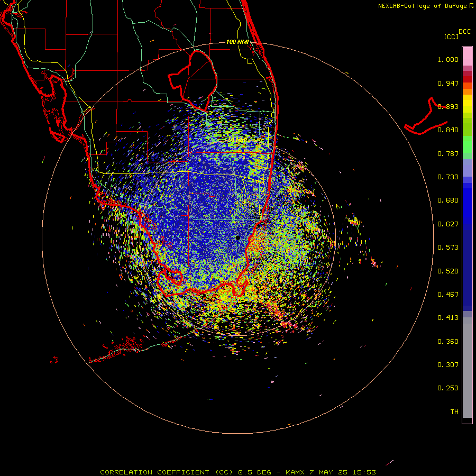Select the 0.467 scale value
Screen dimensions: 476x476
tap(448, 295)
